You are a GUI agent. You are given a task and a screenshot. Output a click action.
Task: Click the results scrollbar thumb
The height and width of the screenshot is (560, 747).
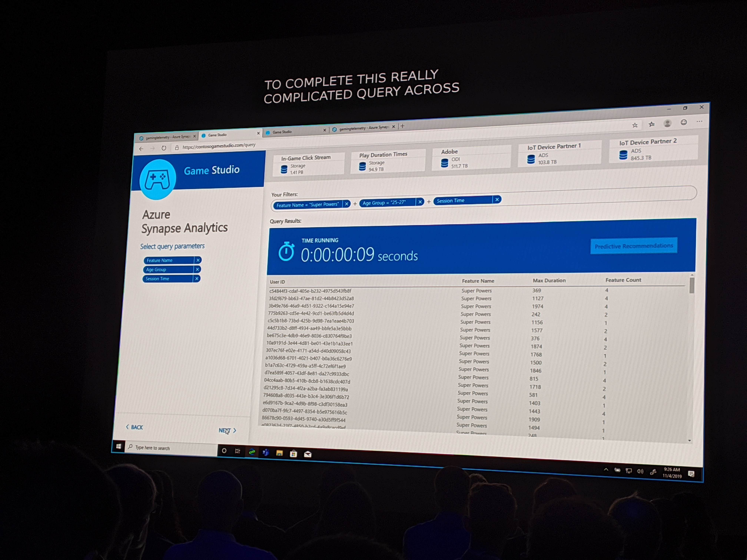coord(692,286)
